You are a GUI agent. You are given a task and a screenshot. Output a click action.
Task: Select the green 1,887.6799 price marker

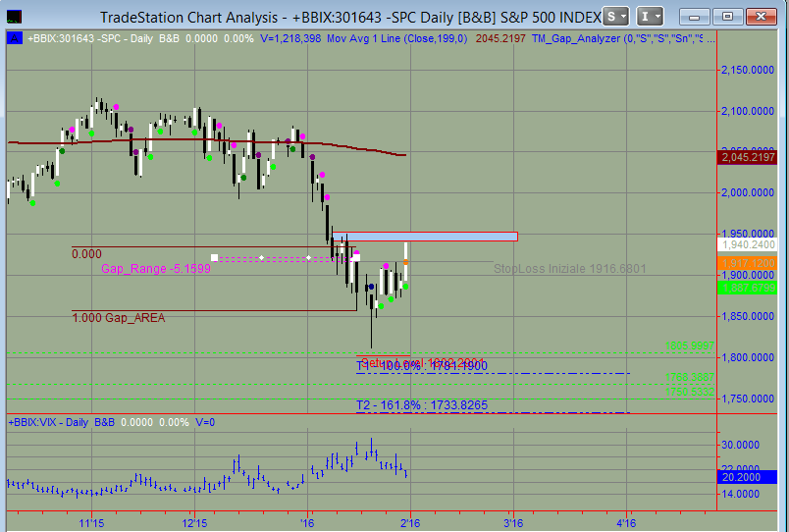(x=747, y=288)
